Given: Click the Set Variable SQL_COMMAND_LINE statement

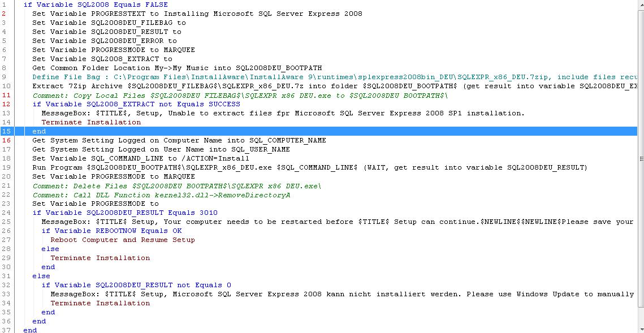Looking at the screenshot, I should click(x=141, y=158).
